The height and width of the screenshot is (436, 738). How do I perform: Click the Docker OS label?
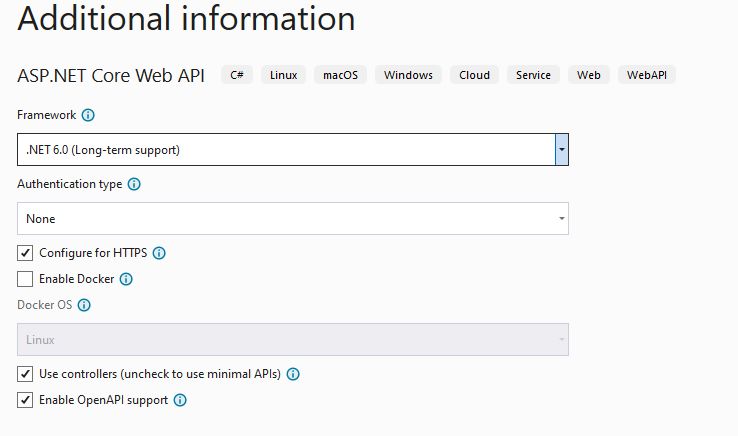45,305
